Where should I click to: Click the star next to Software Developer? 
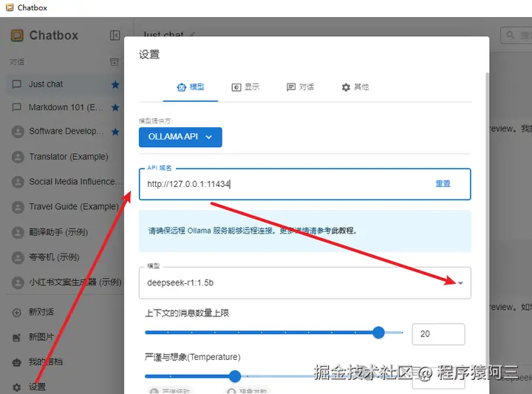click(x=115, y=132)
